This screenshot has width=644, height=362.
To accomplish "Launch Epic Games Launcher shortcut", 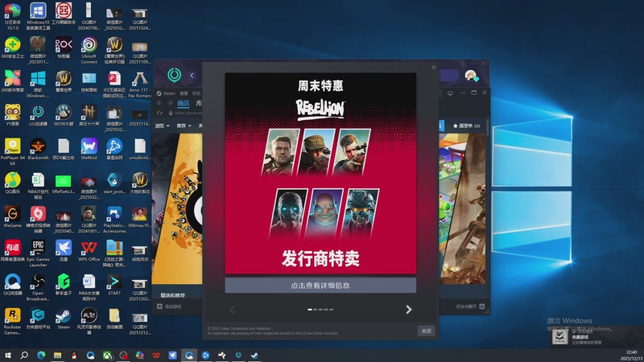I will click(x=38, y=253).
